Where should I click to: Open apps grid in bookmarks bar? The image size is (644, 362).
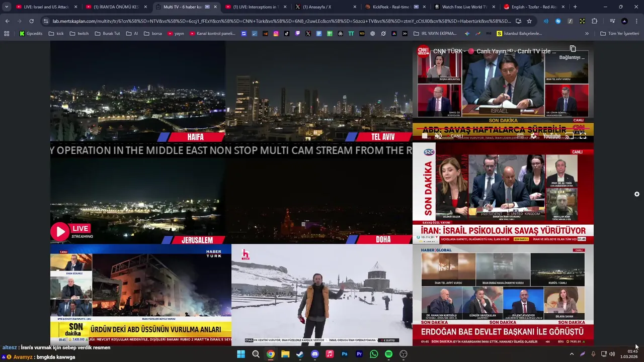(x=7, y=34)
